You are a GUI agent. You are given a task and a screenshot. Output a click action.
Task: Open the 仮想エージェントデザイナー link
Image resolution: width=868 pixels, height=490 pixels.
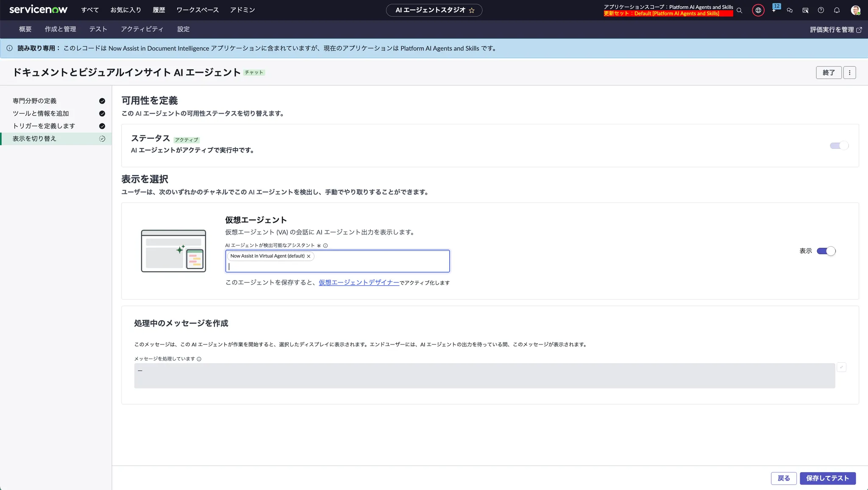point(359,283)
